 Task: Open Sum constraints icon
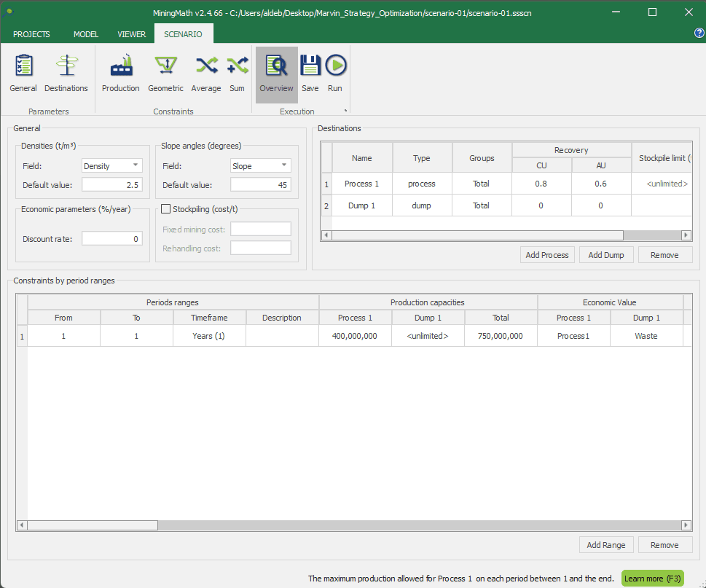237,73
